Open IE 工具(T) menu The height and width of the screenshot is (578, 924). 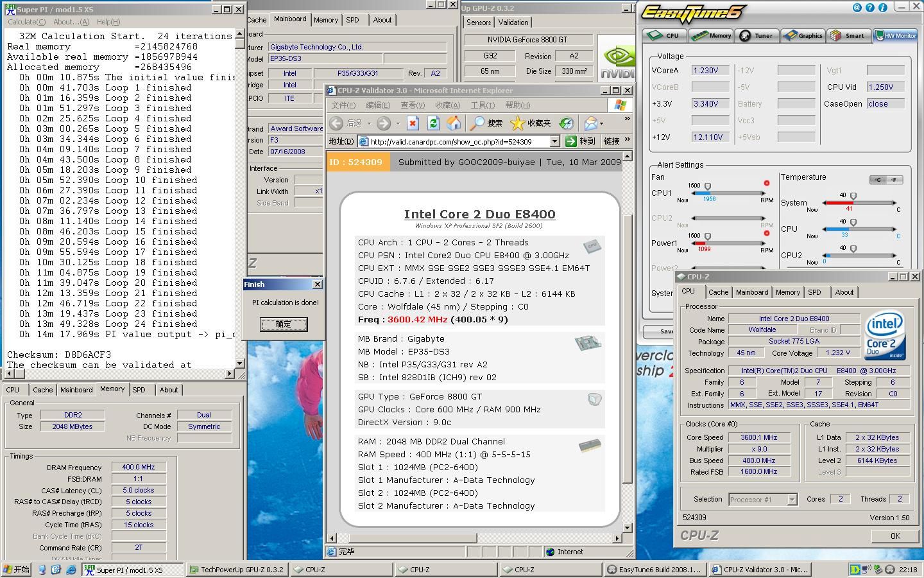point(483,105)
